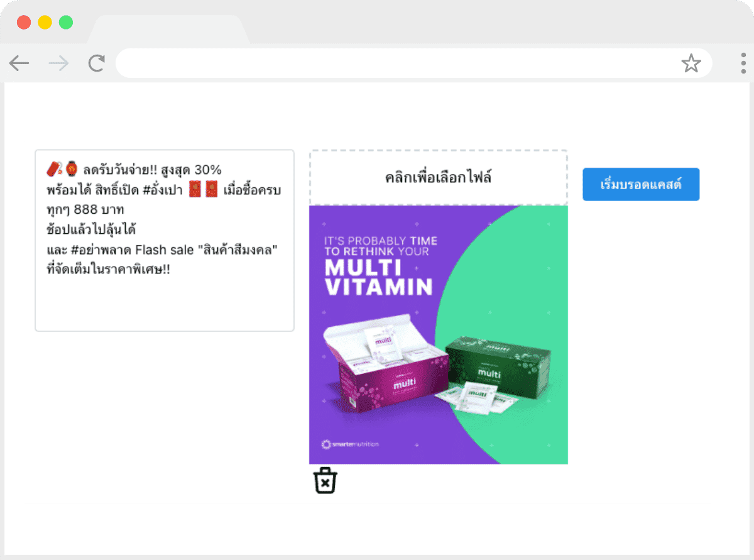Click the browser forward arrow
Viewport: 754px width, 560px height.
click(x=58, y=63)
